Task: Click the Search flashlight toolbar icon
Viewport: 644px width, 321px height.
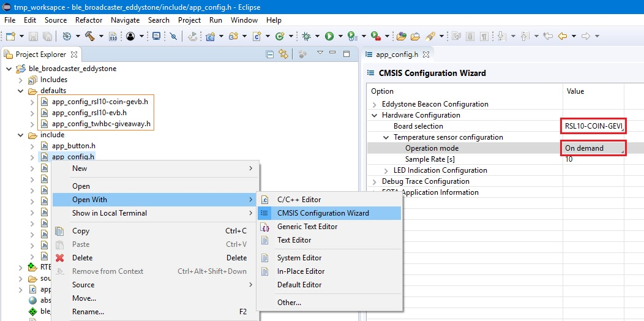Action: click(430, 36)
